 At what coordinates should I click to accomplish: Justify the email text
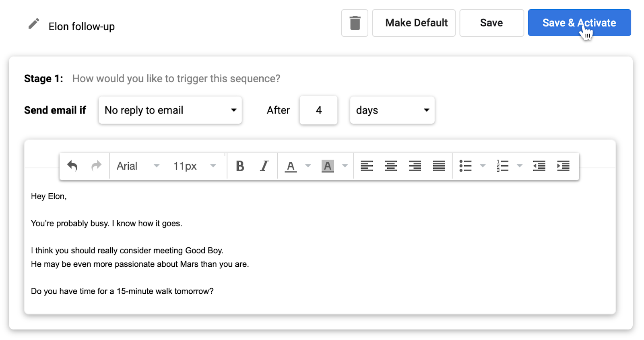[439, 166]
